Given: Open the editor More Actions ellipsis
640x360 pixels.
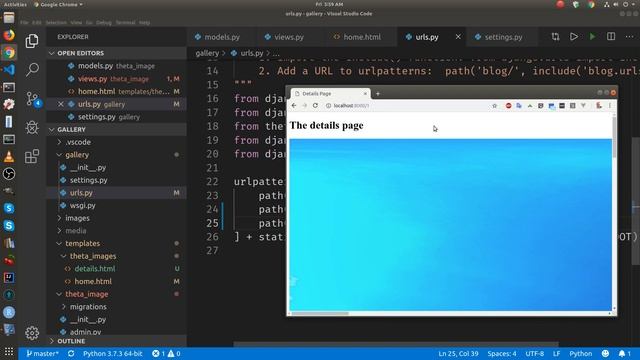Looking at the screenshot, I should coord(629,37).
